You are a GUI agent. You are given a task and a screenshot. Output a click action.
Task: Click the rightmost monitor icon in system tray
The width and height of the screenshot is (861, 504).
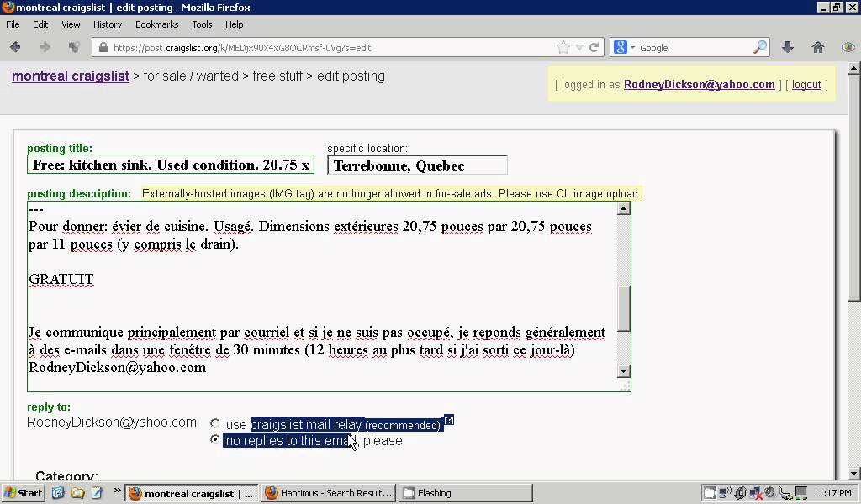point(801,493)
